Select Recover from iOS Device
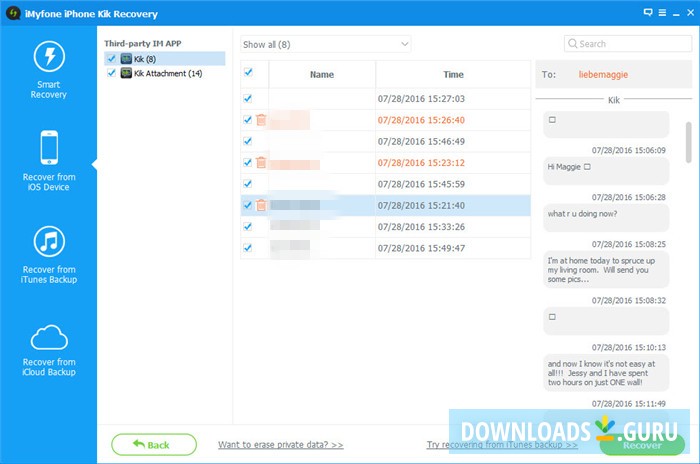Image resolution: width=700 pixels, height=464 pixels. click(49, 161)
